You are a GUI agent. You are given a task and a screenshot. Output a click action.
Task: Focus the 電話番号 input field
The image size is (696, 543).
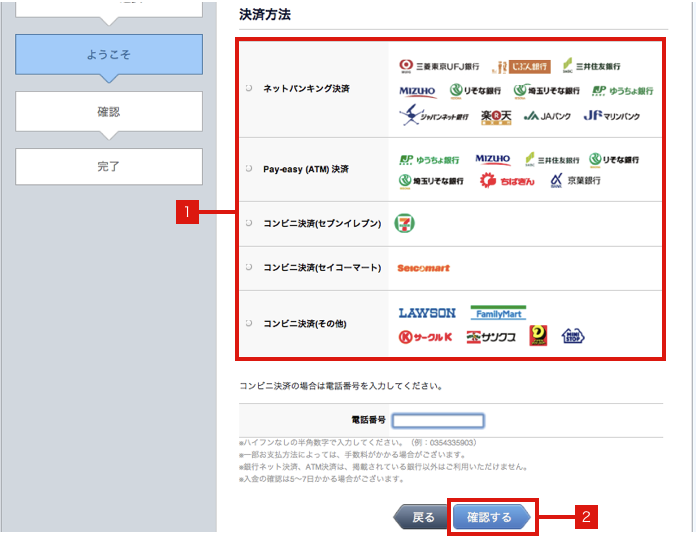click(438, 420)
